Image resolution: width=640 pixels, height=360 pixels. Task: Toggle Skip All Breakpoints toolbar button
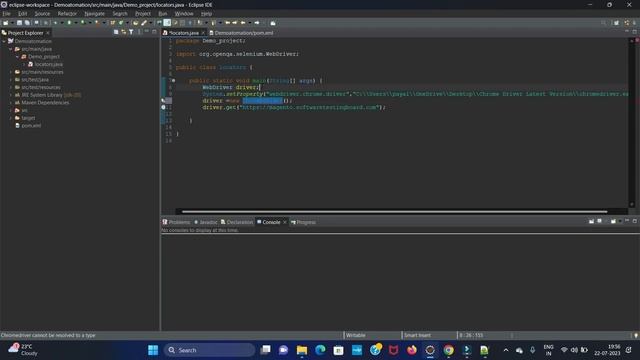pyautogui.click(x=46, y=23)
